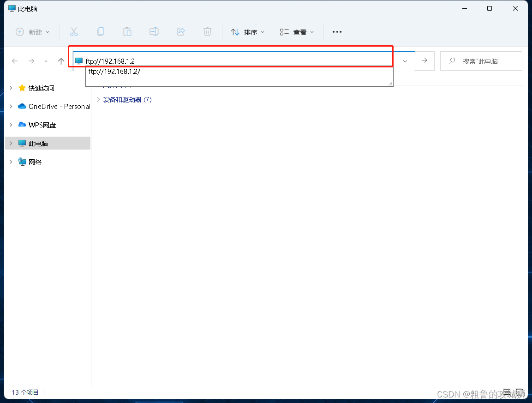Open the address bar history dropdown arrow
Image resolution: width=532 pixels, height=403 pixels.
tap(405, 61)
